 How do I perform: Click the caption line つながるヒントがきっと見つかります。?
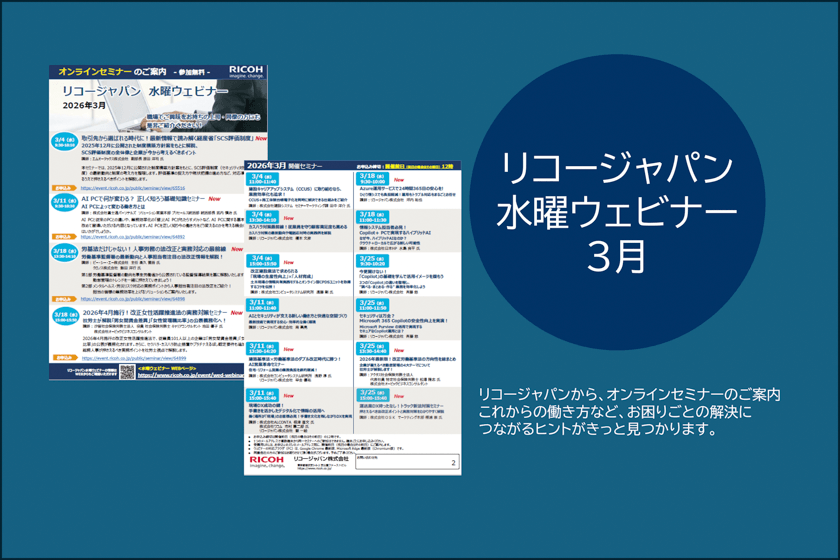point(598,429)
